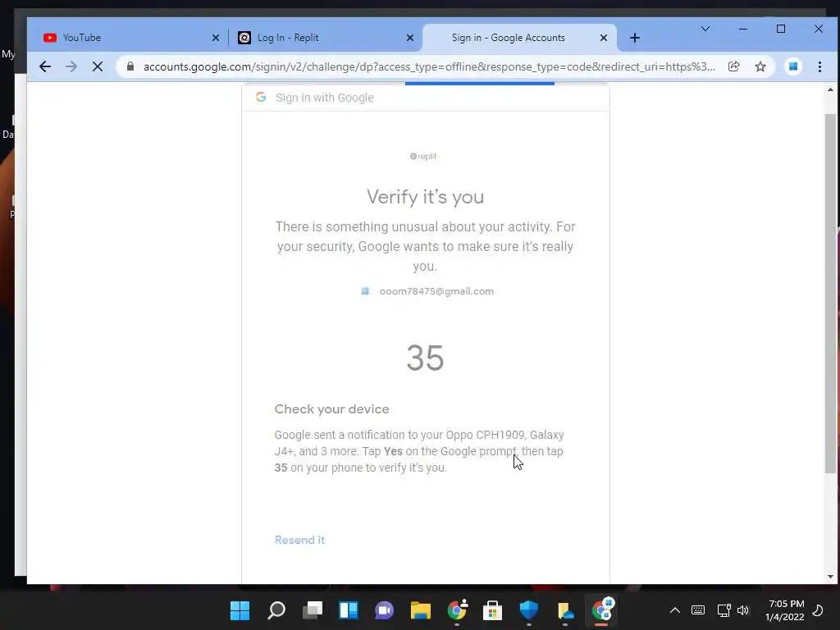Screen dimensions: 840x630
Task: Close the Log In - Replit tab
Action: [x=410, y=38]
